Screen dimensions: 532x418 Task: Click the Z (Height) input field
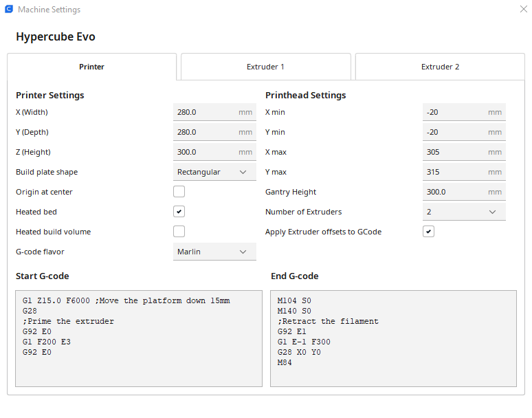[x=205, y=152]
